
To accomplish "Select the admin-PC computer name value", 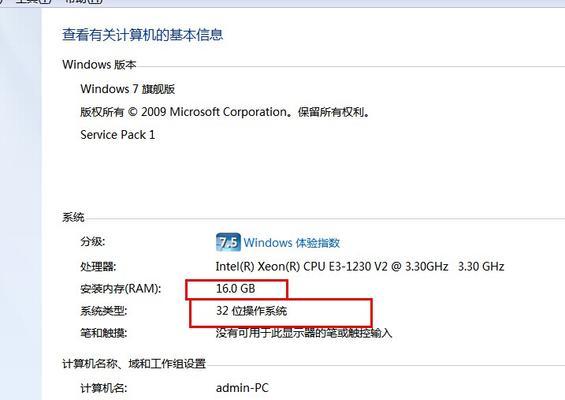I will pos(242,388).
